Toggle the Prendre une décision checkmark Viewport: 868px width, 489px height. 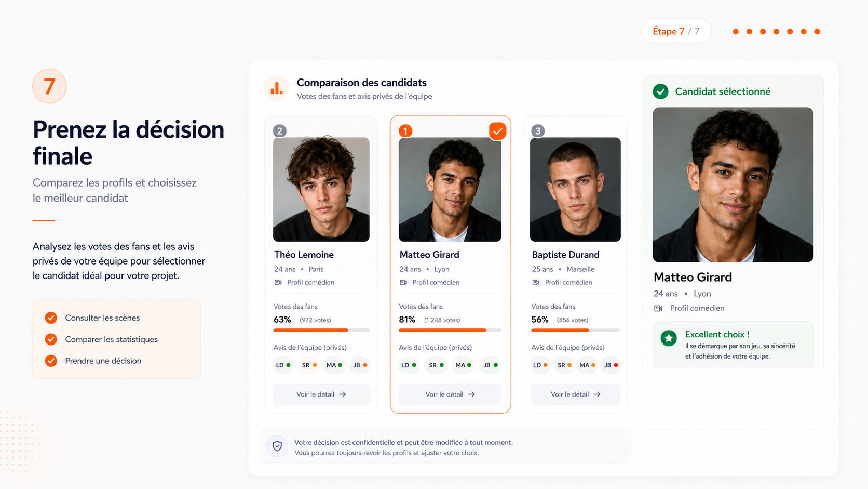click(51, 361)
